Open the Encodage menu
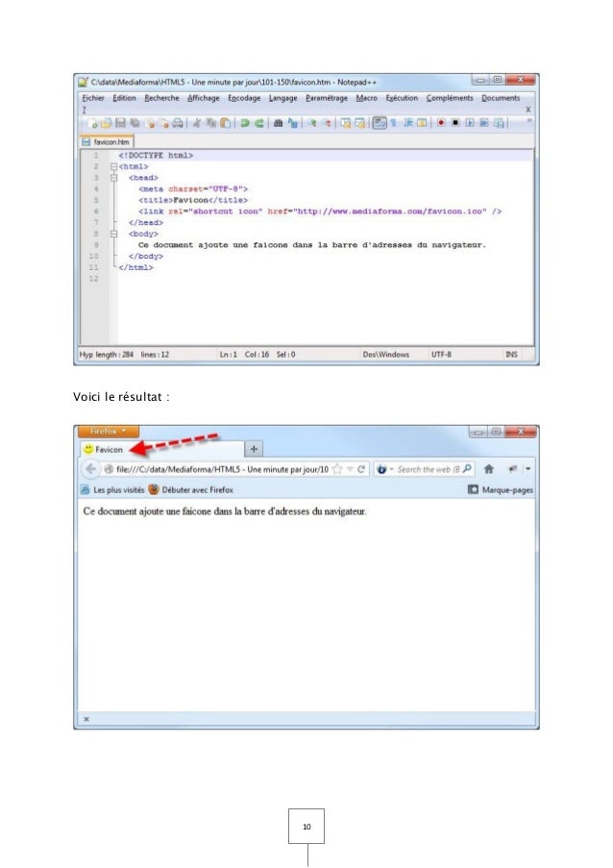The height and width of the screenshot is (868, 613). tap(244, 98)
